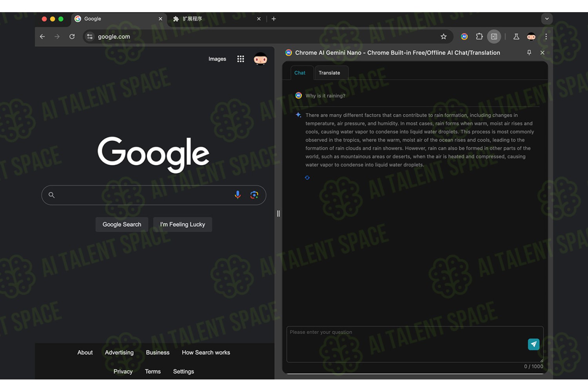
Task: Click the Google Search button
Action: (x=122, y=225)
